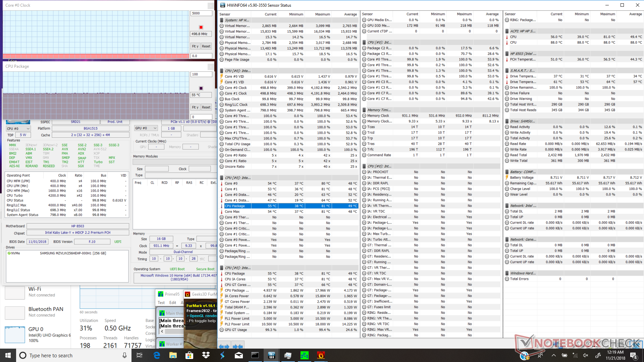Click the Core Max temperature sensor row
The width and height of the screenshot is (644, 362).
pyautogui.click(x=288, y=212)
